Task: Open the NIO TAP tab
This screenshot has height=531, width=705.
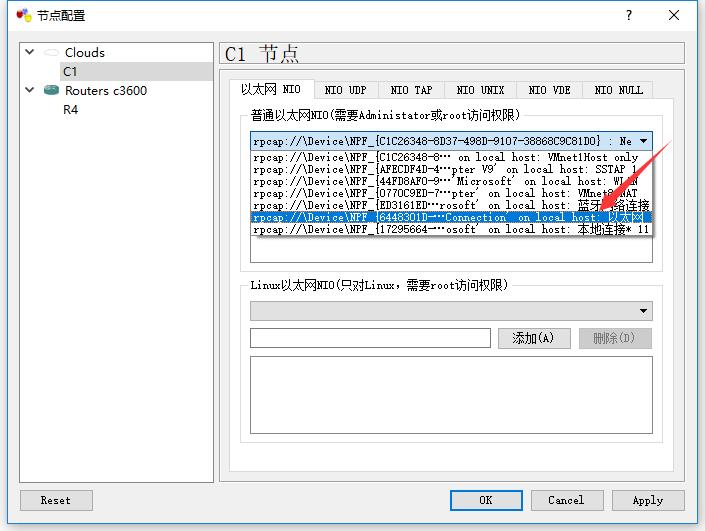Action: (x=411, y=90)
